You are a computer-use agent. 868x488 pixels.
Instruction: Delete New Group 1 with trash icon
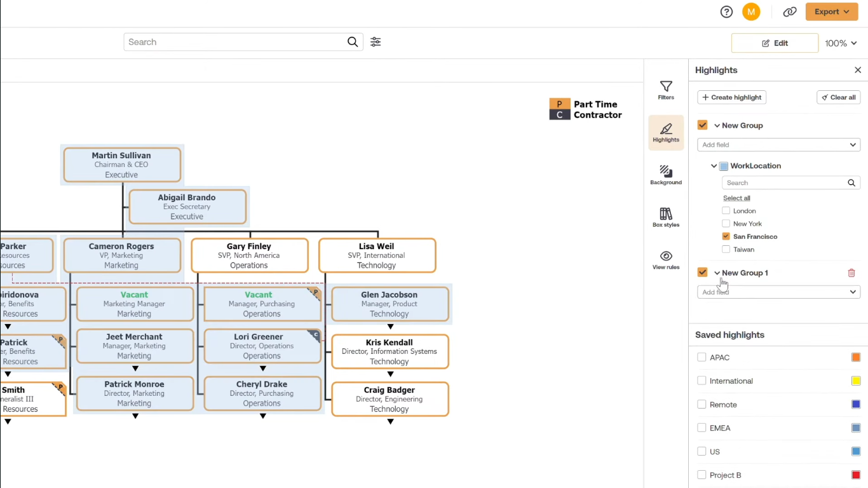pyautogui.click(x=851, y=273)
